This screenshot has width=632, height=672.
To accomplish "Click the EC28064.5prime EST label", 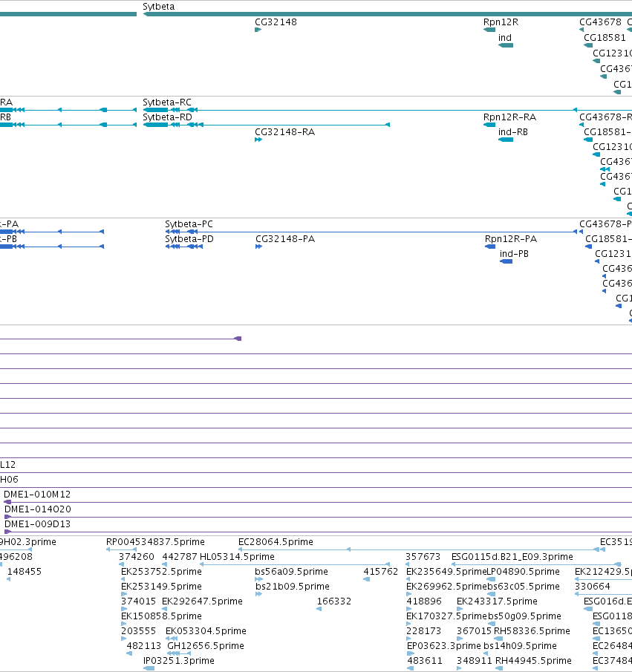I will pyautogui.click(x=276, y=542).
